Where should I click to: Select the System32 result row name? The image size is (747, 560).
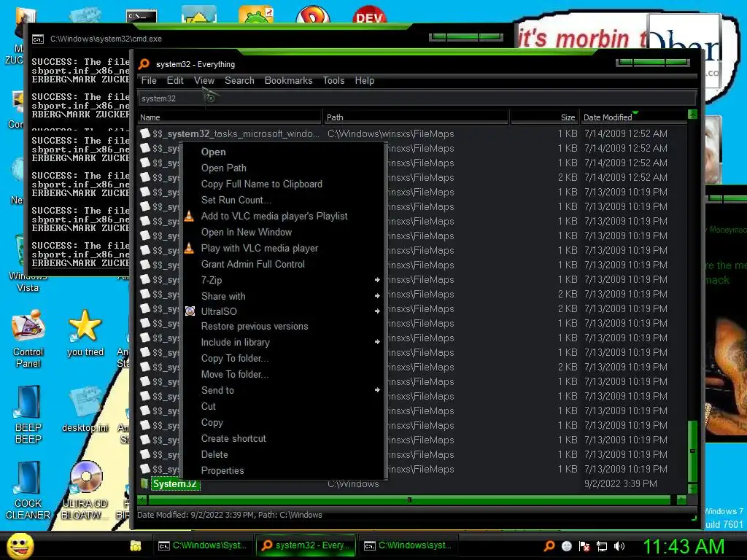click(x=175, y=484)
